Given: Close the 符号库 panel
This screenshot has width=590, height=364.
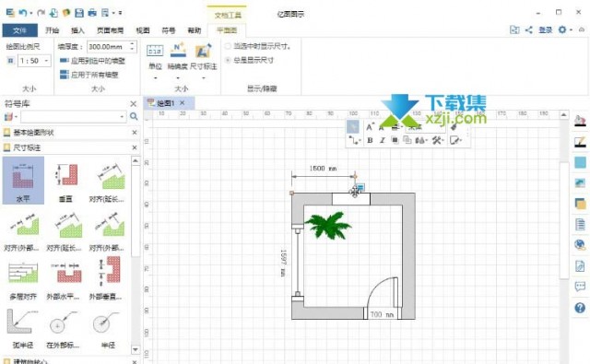Looking at the screenshot, I should (x=133, y=104).
